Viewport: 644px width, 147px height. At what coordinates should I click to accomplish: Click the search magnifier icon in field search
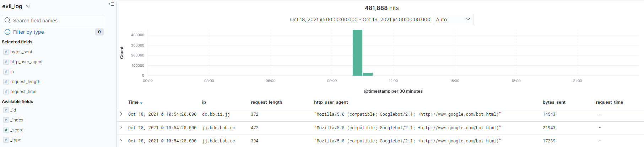pyautogui.click(x=7, y=21)
